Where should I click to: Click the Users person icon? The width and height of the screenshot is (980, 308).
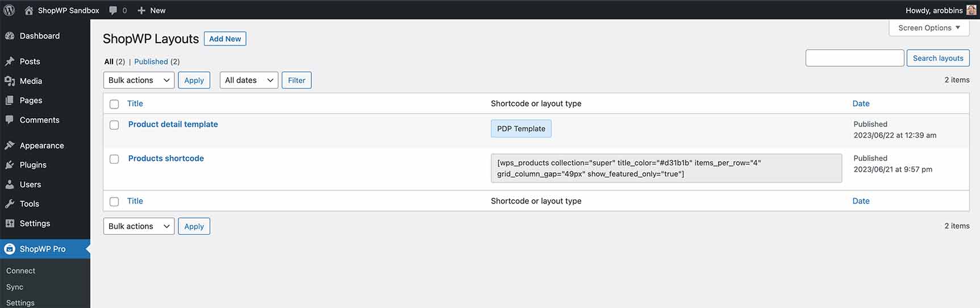[10, 184]
